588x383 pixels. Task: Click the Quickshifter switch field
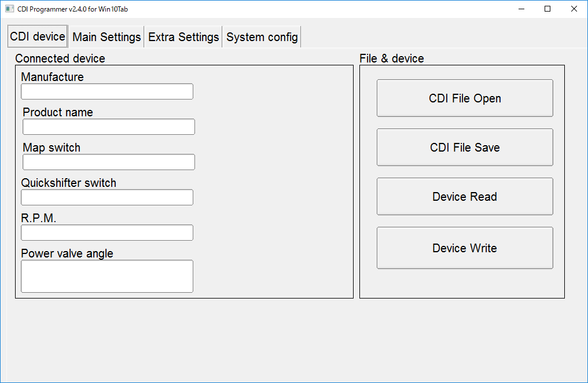tap(107, 197)
